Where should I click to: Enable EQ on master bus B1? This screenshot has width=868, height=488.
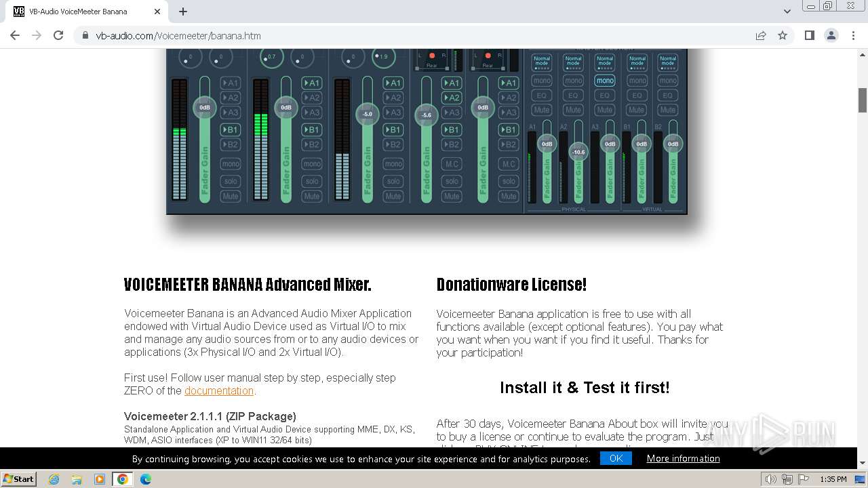pos(637,96)
